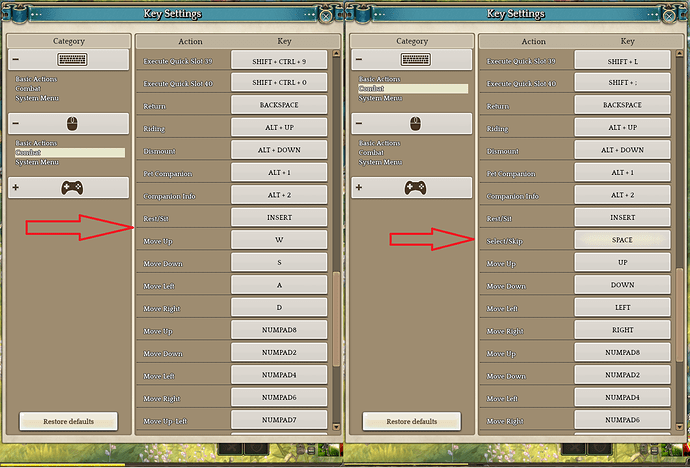Select mouse icon in left window
The height and width of the screenshot is (468, 690).
pyautogui.click(x=72, y=124)
